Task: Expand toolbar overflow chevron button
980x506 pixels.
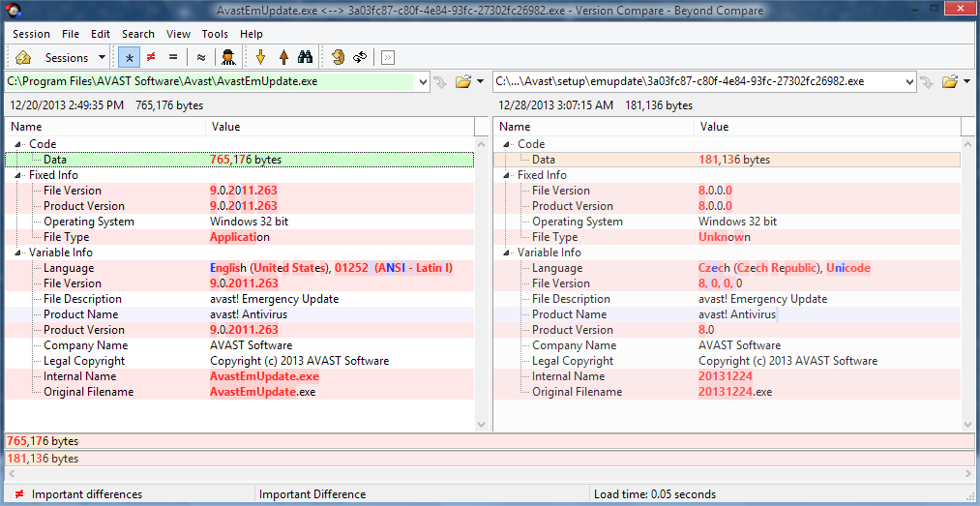Action: click(388, 57)
